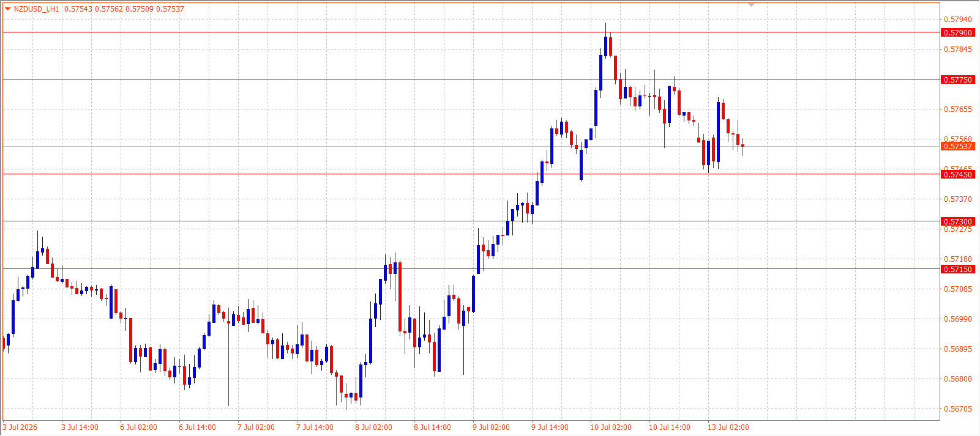Click the OHLC readout starting with 0.57543

(x=124, y=9)
